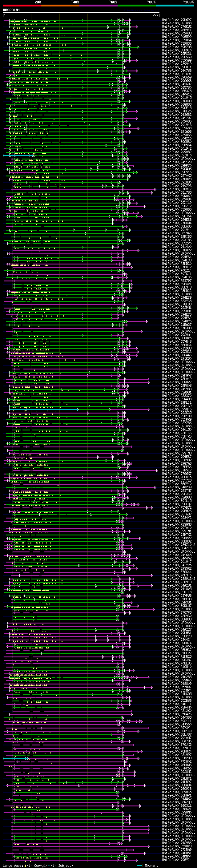Select the UniRef100_Q41983 label
Viewport: 197px width, 868px height.
click(177, 389)
